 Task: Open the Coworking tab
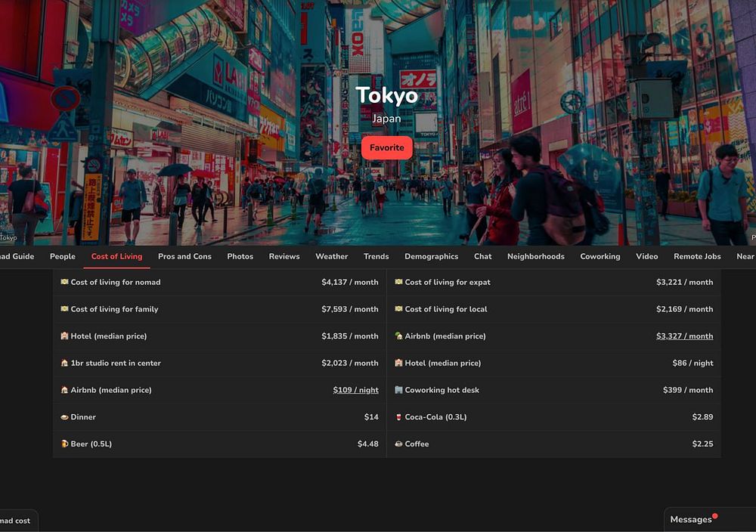click(x=600, y=256)
